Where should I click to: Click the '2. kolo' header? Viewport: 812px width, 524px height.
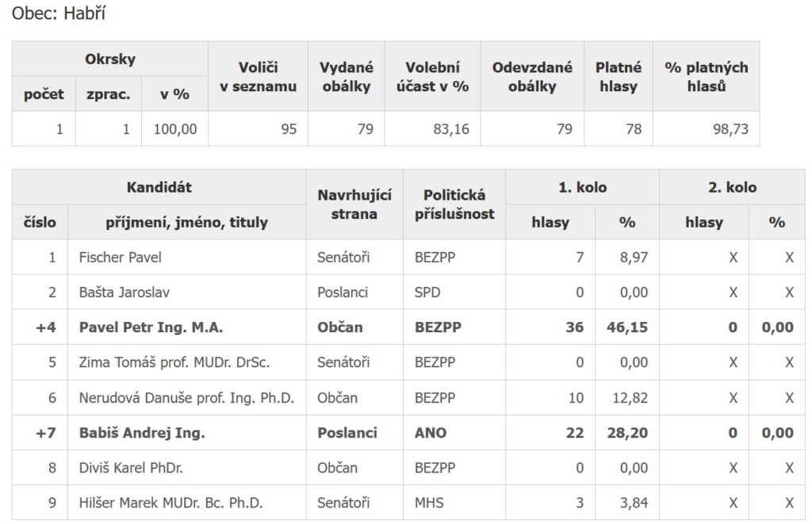point(732,187)
